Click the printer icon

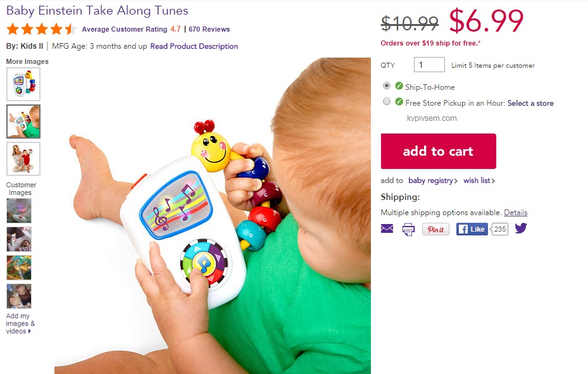[408, 229]
